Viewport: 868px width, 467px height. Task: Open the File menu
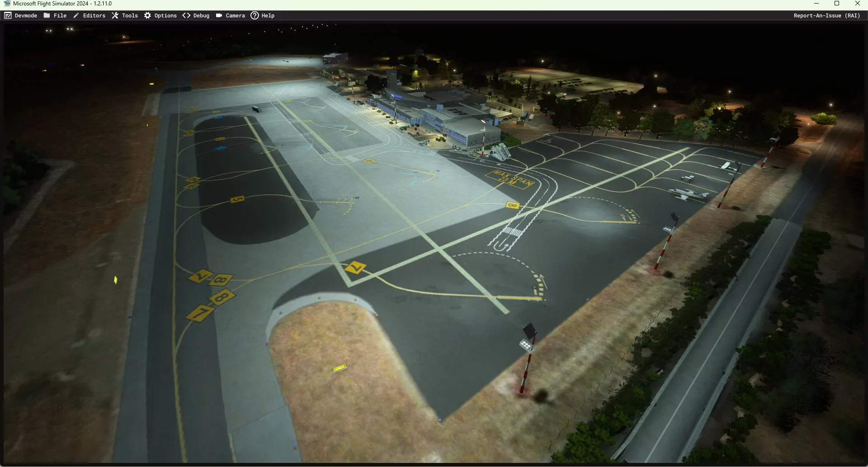pos(60,15)
